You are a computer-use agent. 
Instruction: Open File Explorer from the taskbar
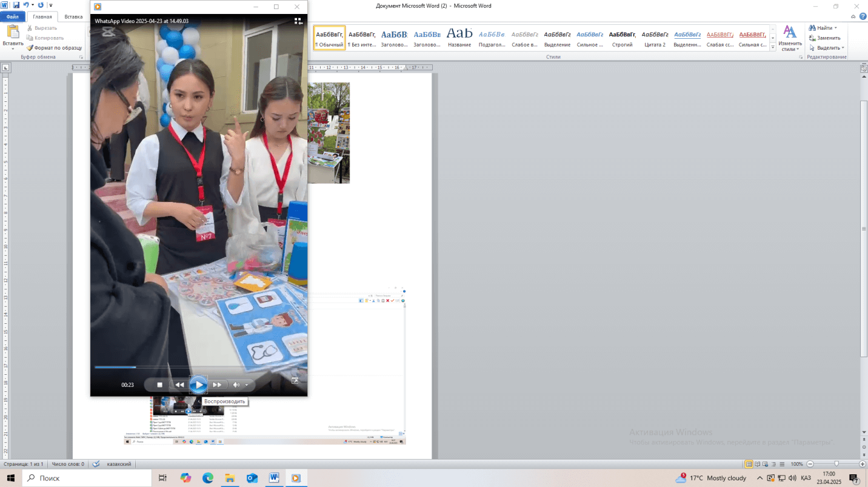coord(230,478)
